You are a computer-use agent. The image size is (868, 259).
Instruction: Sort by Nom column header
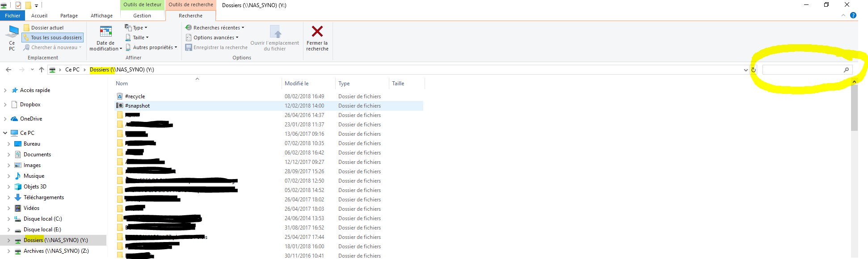pyautogui.click(x=122, y=84)
